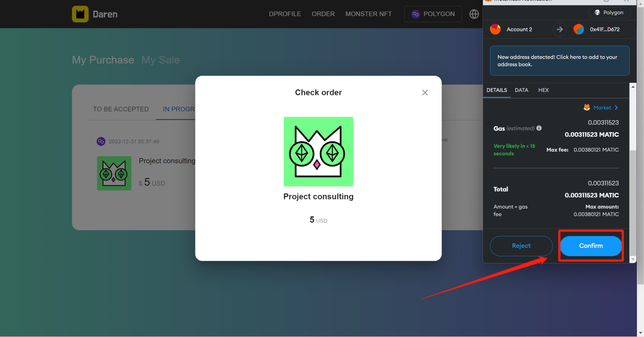The image size is (644, 337).
Task: Switch to the DATA tab
Action: pyautogui.click(x=521, y=90)
